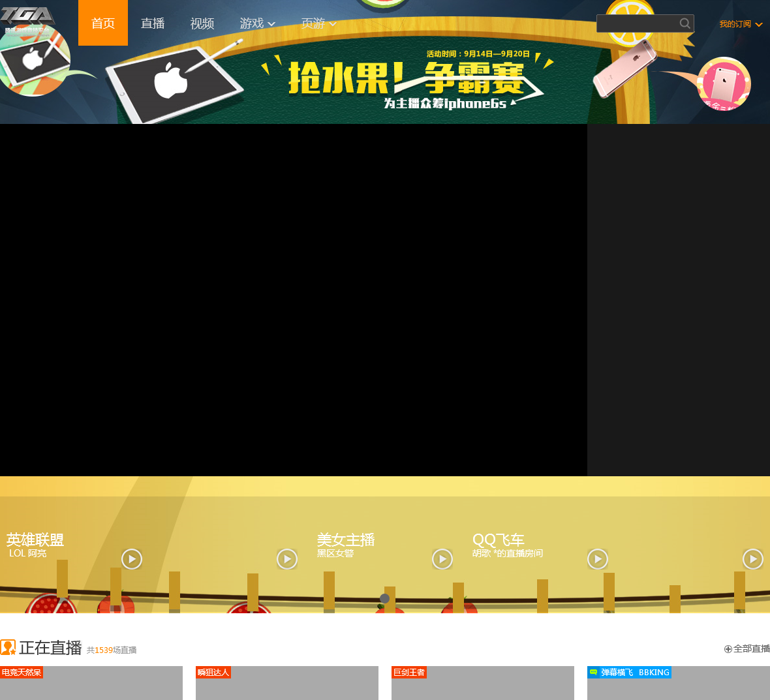Image resolution: width=770 pixels, height=700 pixels.
Task: Click the 活动时间 9月14日—9月20日 text
Action: pos(478,53)
